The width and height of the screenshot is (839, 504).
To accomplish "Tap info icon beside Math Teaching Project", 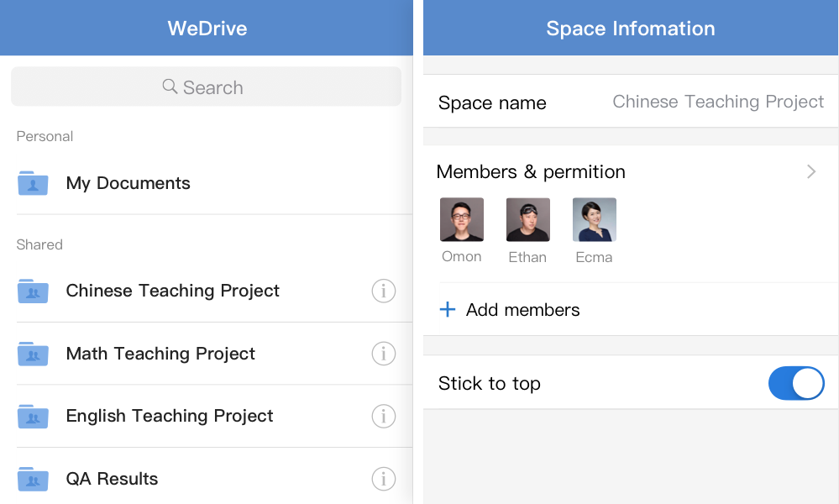I will tap(383, 354).
